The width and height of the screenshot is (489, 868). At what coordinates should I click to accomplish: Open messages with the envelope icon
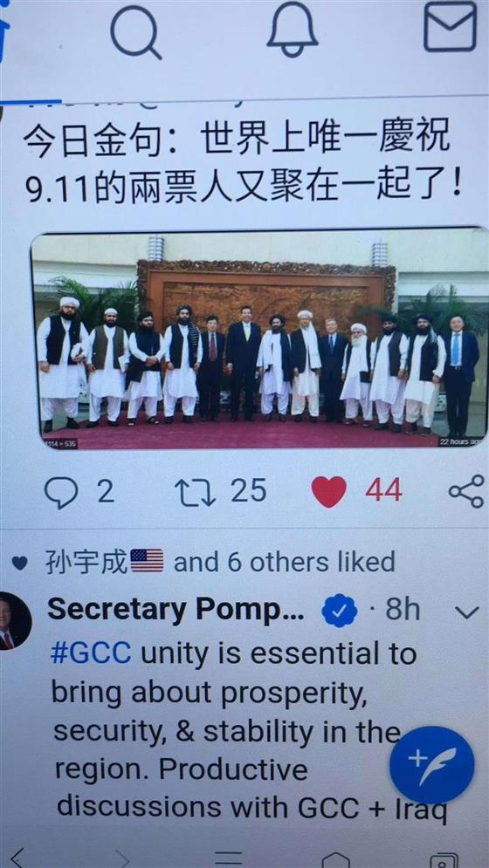pos(451,28)
